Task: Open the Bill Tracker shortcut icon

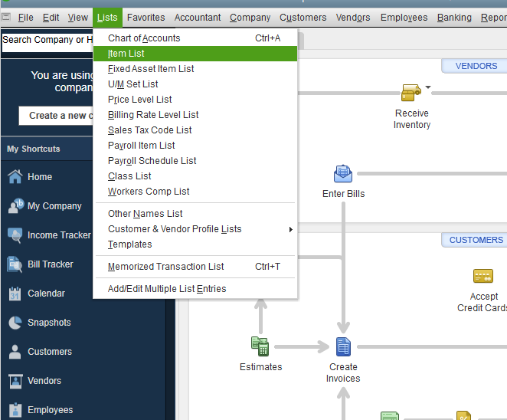Action: click(x=15, y=264)
